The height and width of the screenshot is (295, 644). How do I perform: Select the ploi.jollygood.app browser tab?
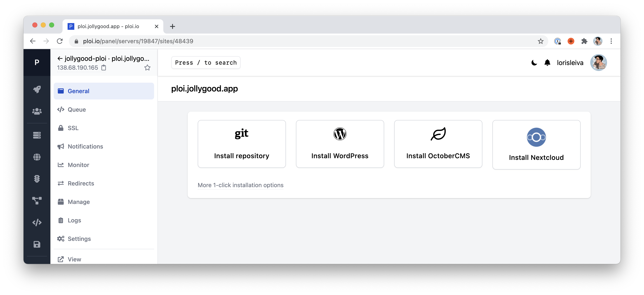click(x=113, y=26)
